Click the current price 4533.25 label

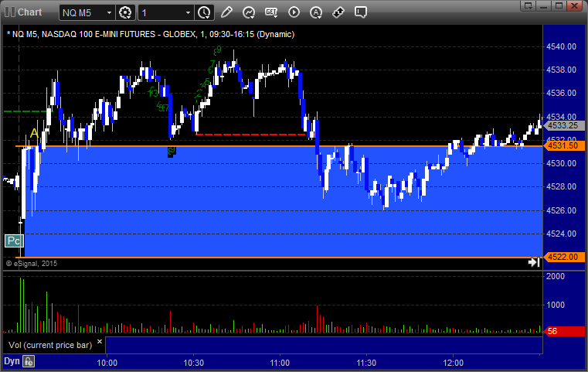[564, 126]
